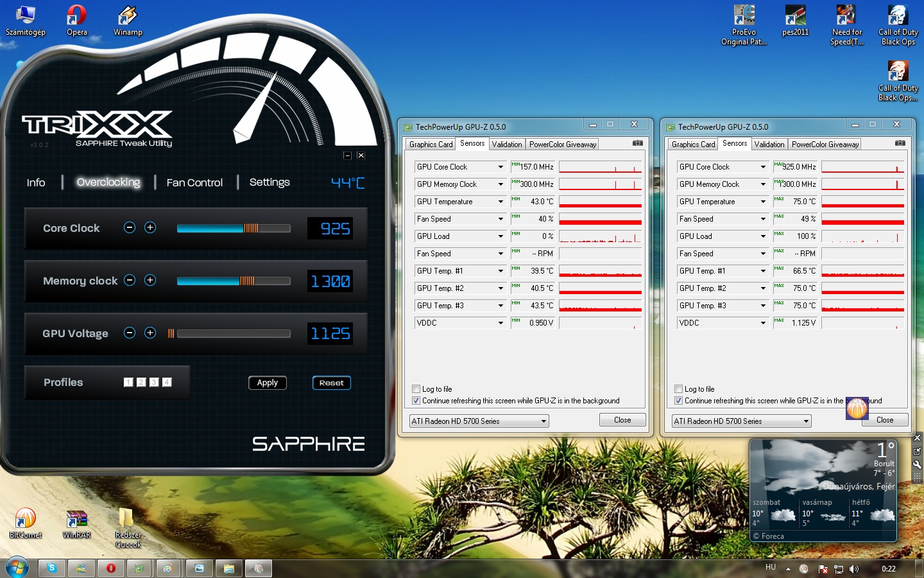Screen dimensions: 924x578
Task: Decrease Core Clock with the minus icon
Action: (x=130, y=227)
